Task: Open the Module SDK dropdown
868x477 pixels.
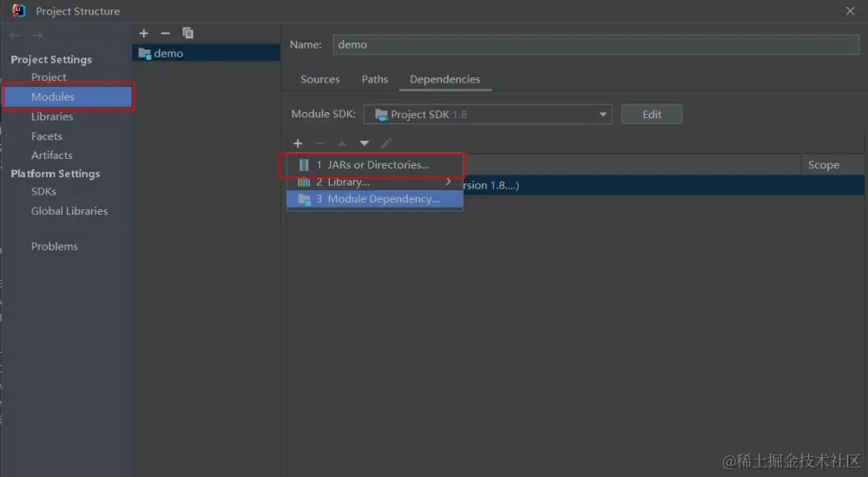Action: [x=488, y=114]
